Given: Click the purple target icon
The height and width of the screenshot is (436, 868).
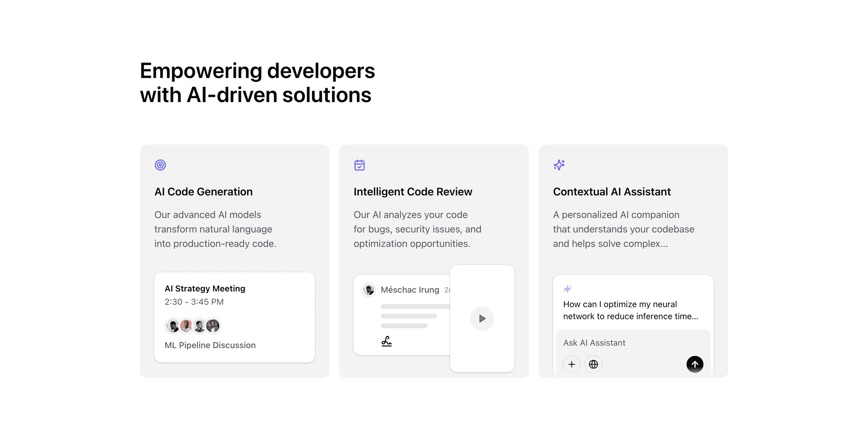Looking at the screenshot, I should [x=160, y=165].
